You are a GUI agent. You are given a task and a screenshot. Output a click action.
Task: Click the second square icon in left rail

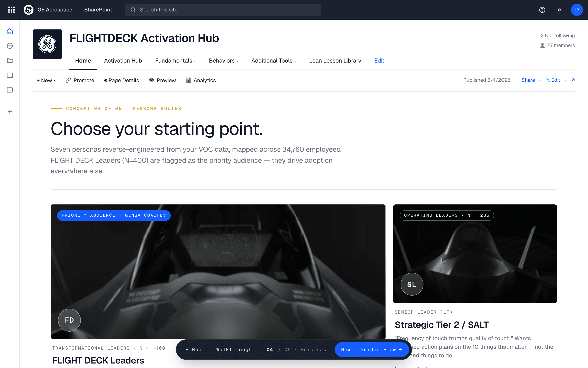coord(10,90)
